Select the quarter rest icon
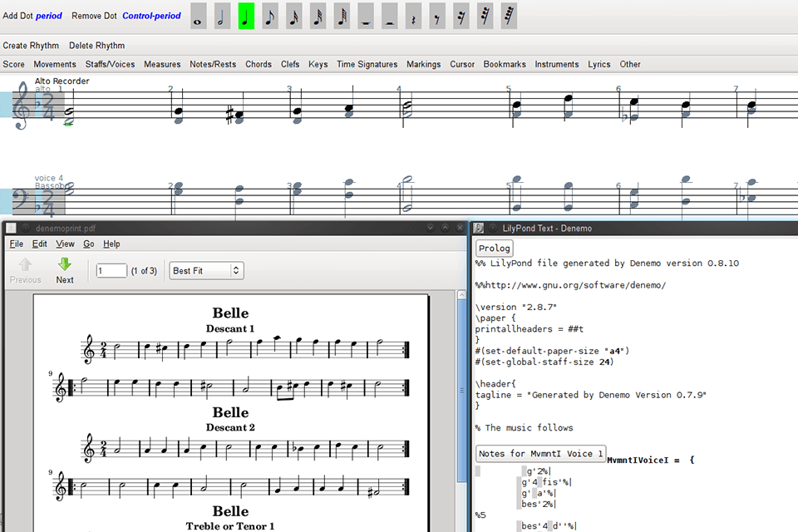 412,16
